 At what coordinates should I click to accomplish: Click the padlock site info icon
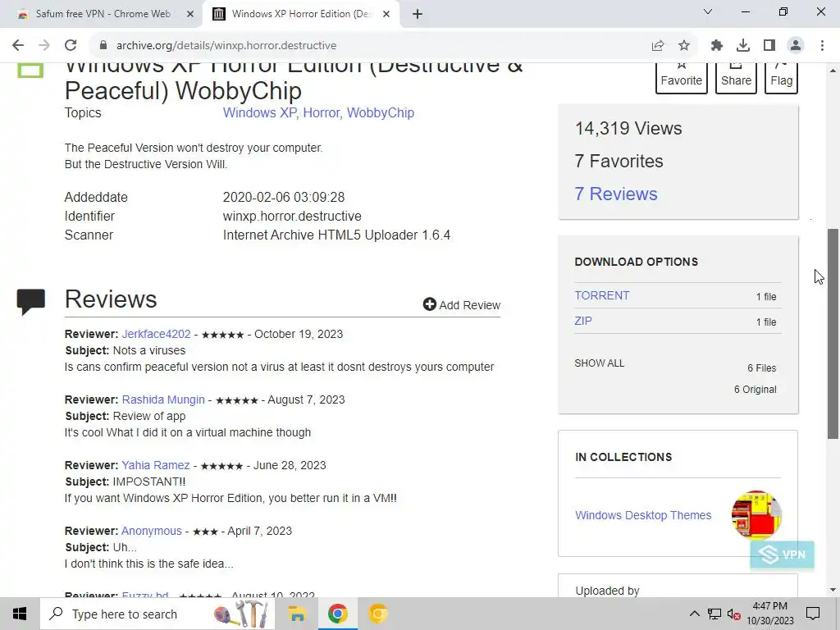pyautogui.click(x=103, y=46)
